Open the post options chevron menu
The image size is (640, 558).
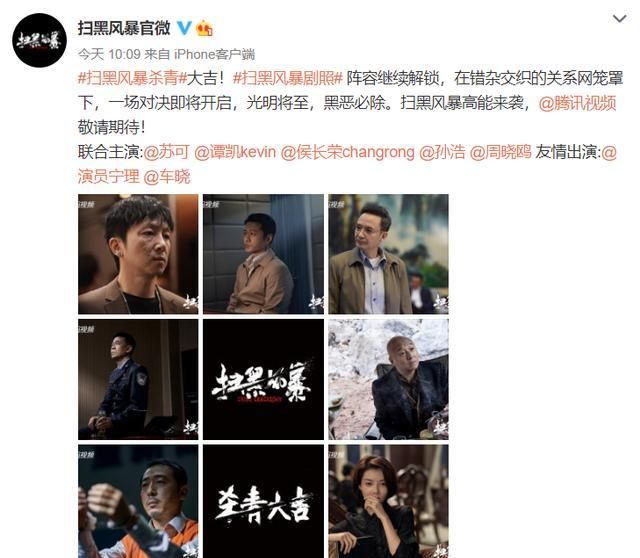tap(619, 19)
